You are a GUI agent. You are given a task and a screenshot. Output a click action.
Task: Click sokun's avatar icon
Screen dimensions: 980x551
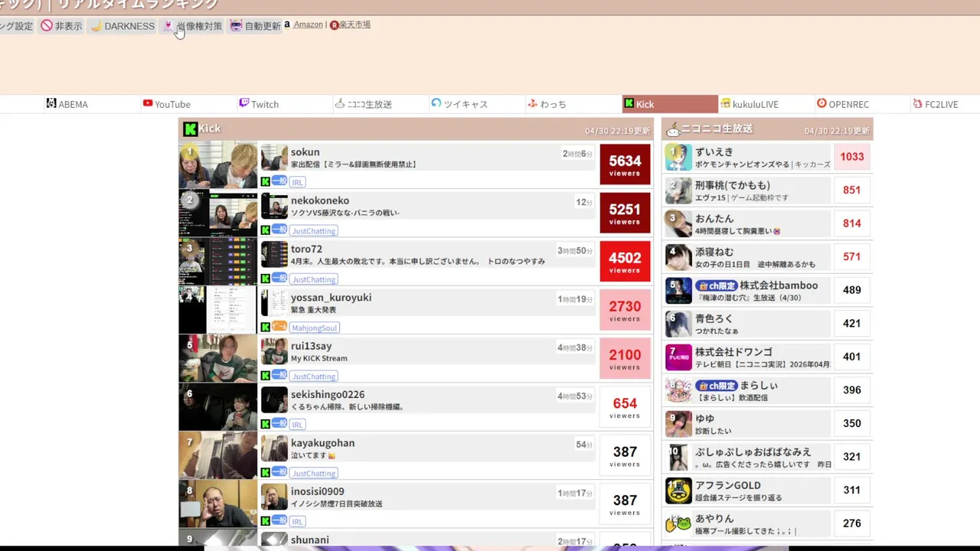pos(274,158)
